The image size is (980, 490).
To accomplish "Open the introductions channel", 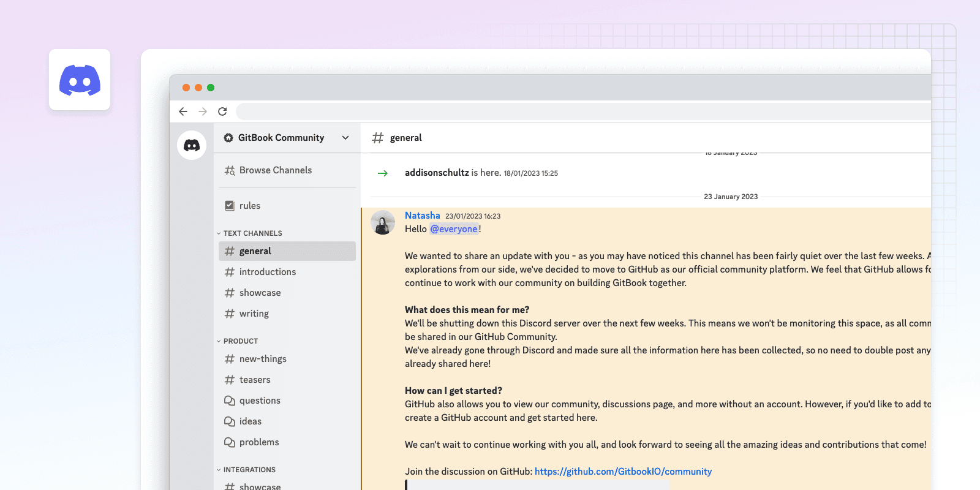I will coord(287,272).
